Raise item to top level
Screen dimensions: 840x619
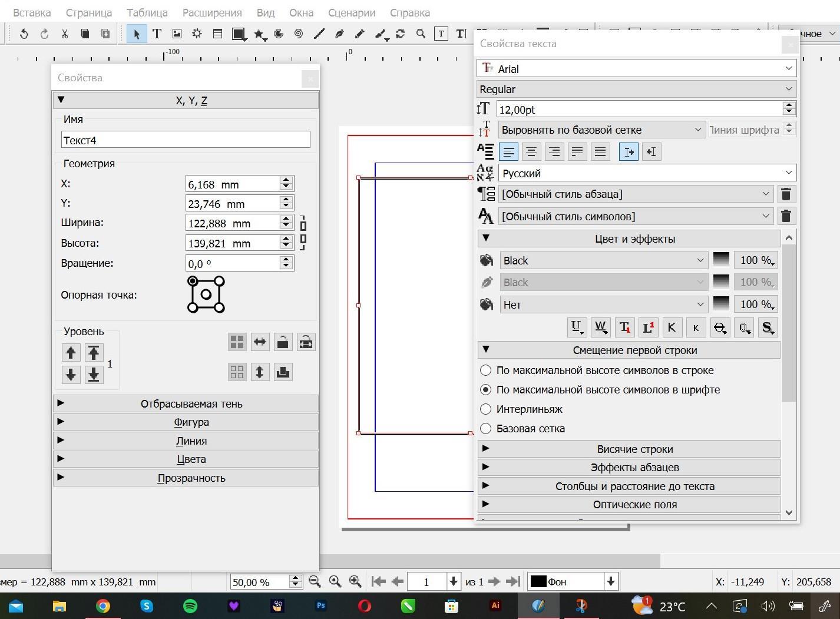tap(94, 352)
